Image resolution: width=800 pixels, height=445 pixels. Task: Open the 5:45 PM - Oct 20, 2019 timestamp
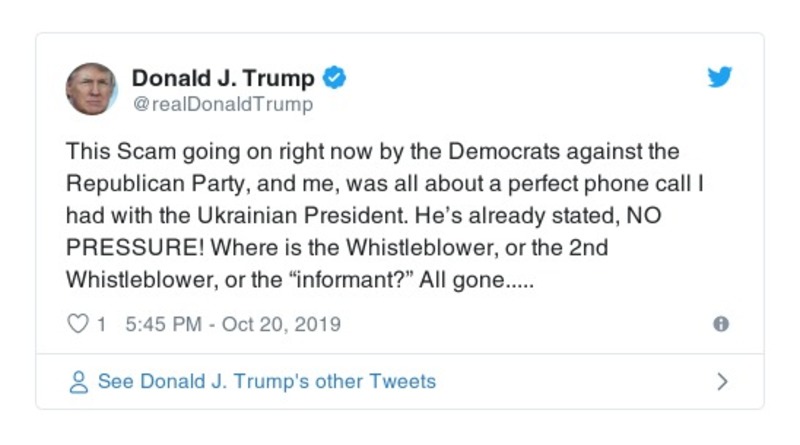coord(233,324)
